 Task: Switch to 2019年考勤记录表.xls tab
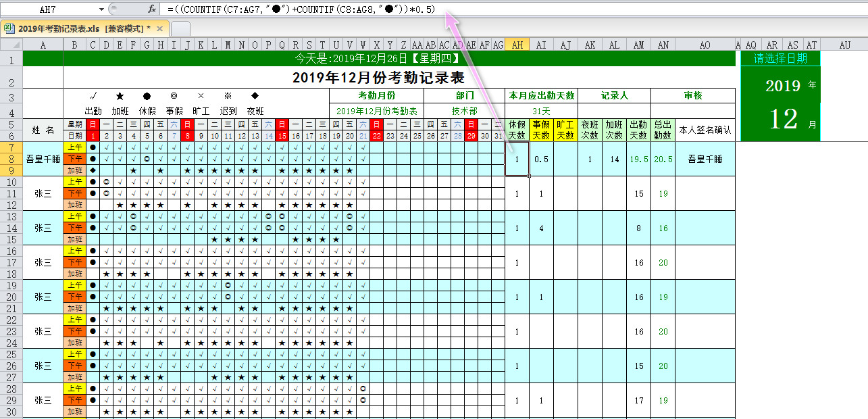point(80,28)
